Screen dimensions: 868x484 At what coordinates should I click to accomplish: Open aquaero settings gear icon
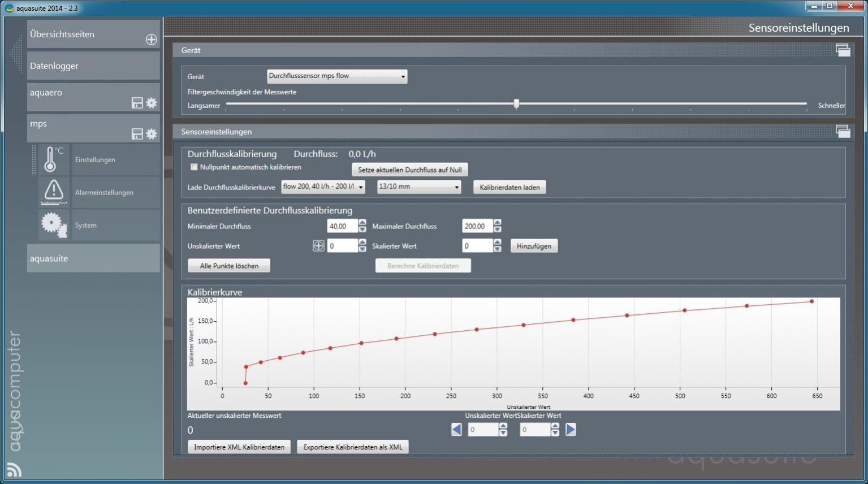pyautogui.click(x=152, y=103)
